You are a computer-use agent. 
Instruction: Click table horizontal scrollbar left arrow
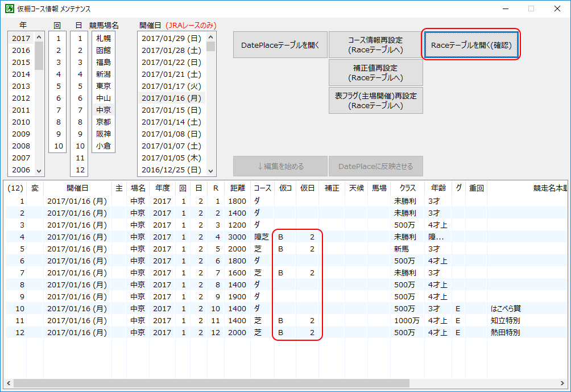coord(9,383)
